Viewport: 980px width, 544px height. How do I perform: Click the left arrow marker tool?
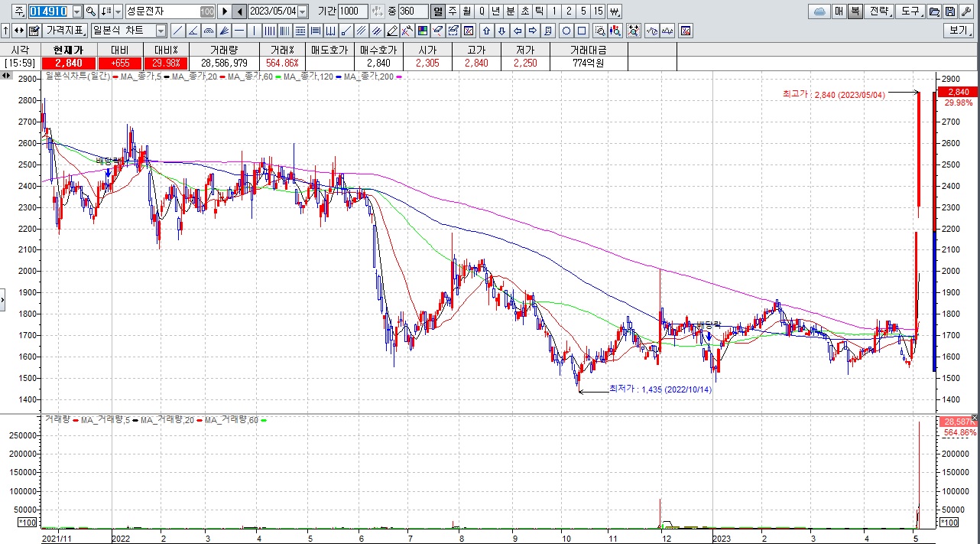pyautogui.click(x=518, y=31)
